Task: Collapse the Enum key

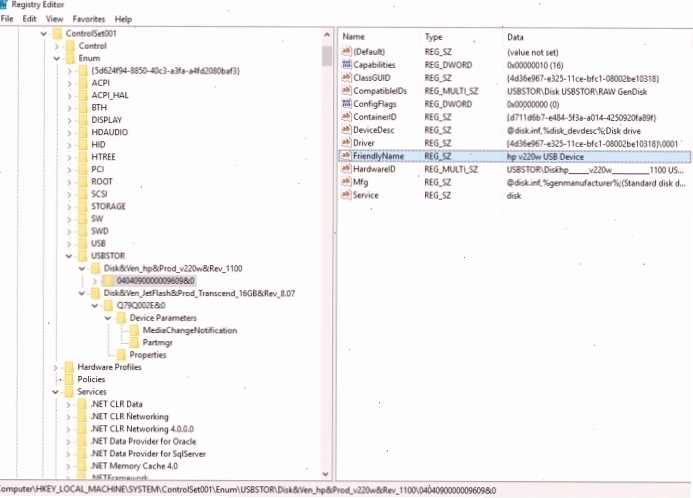Action: (56, 58)
